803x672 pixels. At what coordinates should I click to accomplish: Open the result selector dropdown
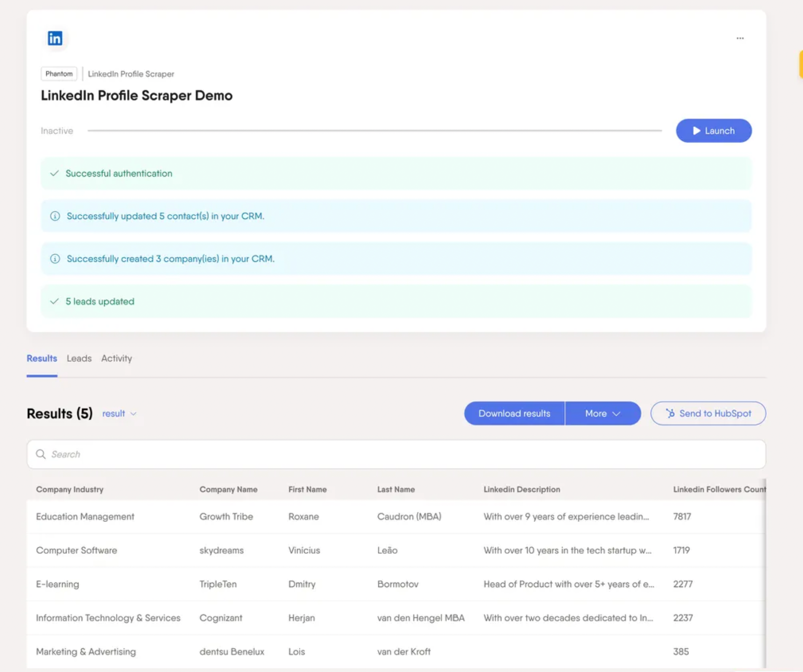[x=119, y=413]
